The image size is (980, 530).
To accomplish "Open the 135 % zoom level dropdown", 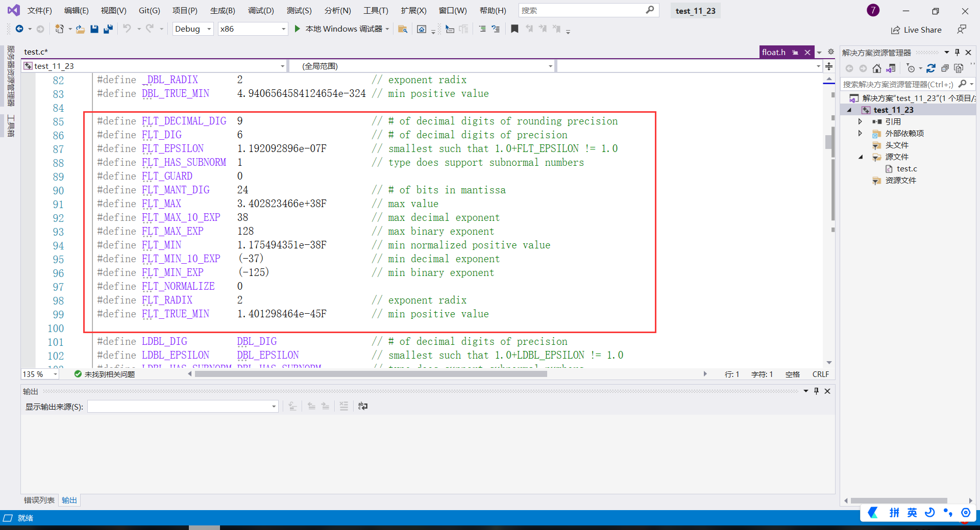I will click(x=40, y=374).
